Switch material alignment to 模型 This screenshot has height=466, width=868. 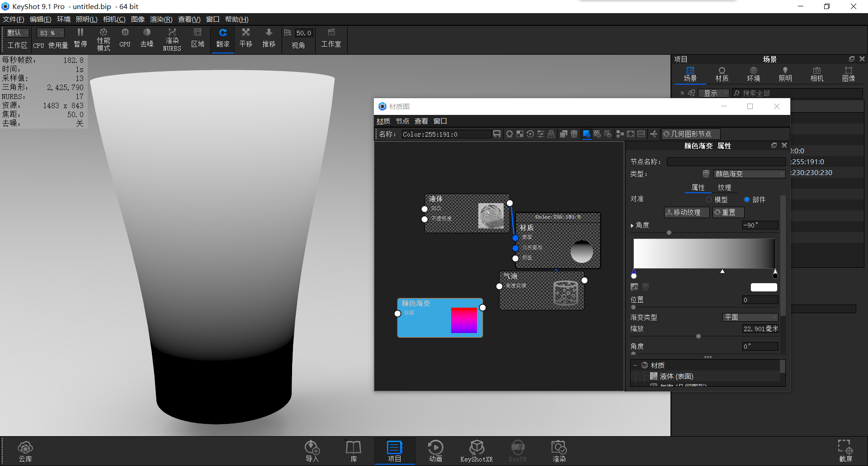tap(709, 199)
